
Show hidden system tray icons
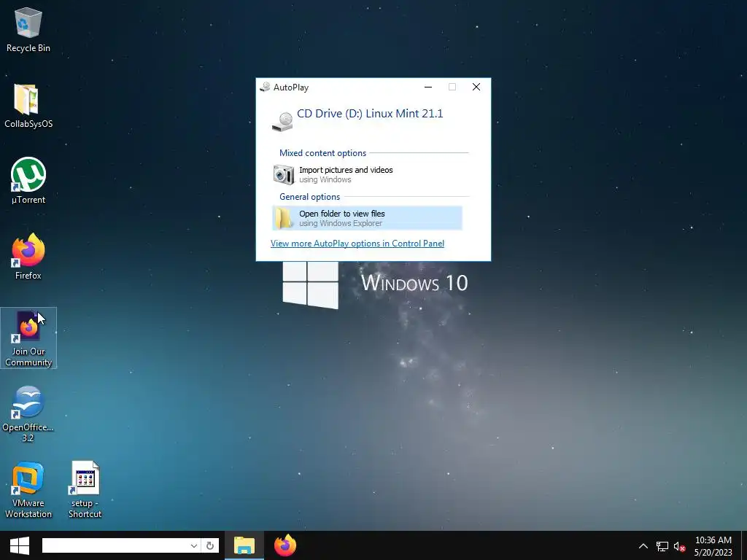pos(643,545)
